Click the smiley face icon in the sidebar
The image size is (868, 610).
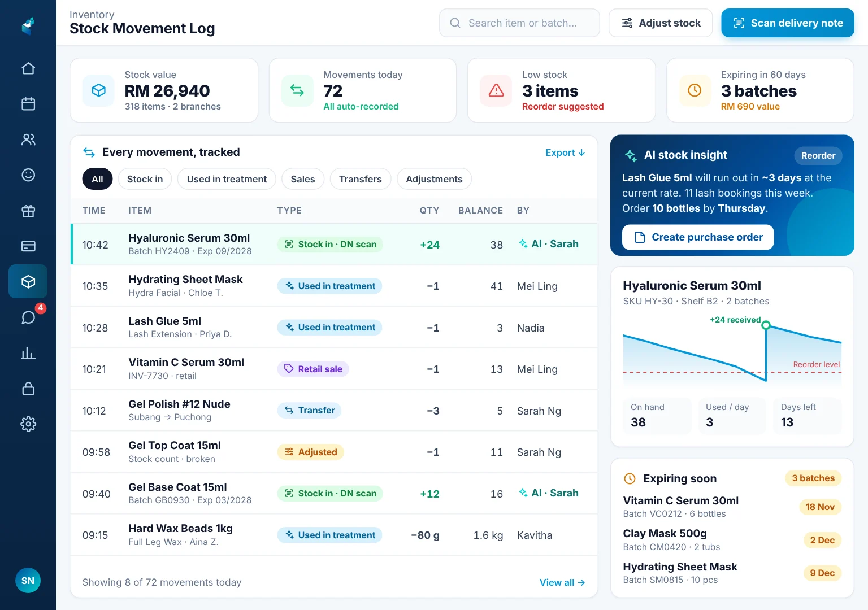click(x=28, y=175)
